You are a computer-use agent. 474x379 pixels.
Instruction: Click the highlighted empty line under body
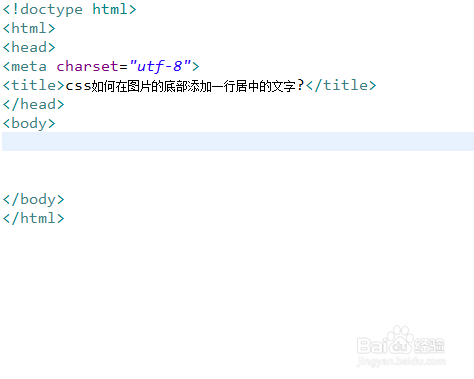click(238, 141)
